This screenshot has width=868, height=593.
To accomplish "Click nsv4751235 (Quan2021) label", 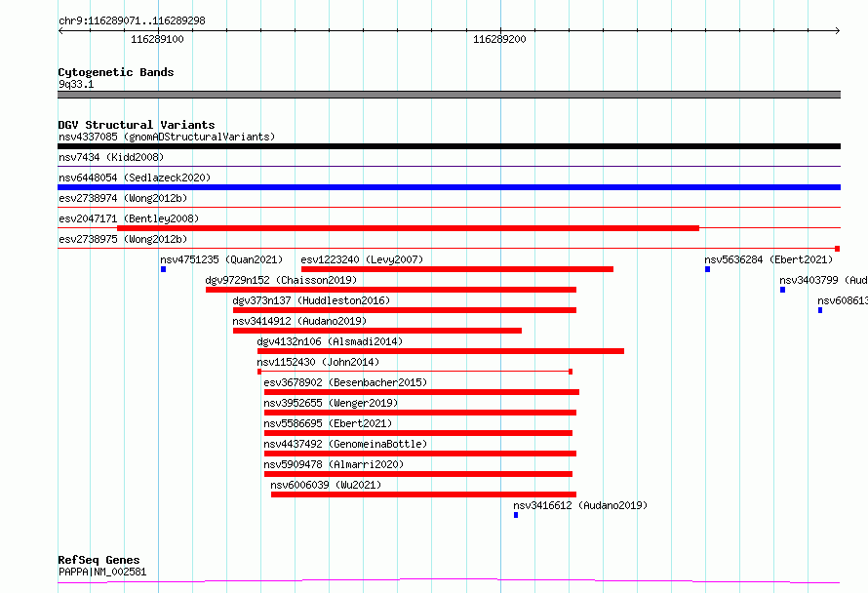I will coord(221,259).
